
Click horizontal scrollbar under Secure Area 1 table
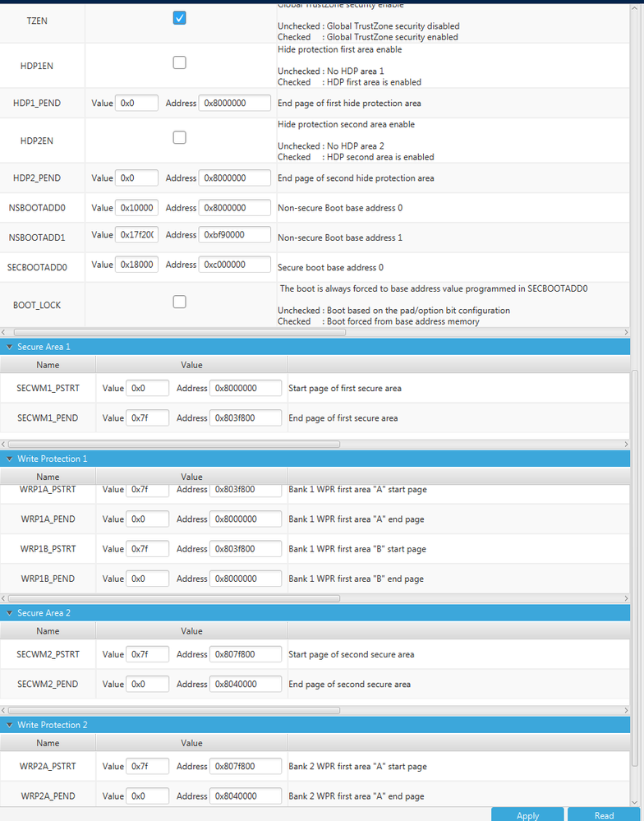click(x=173, y=445)
